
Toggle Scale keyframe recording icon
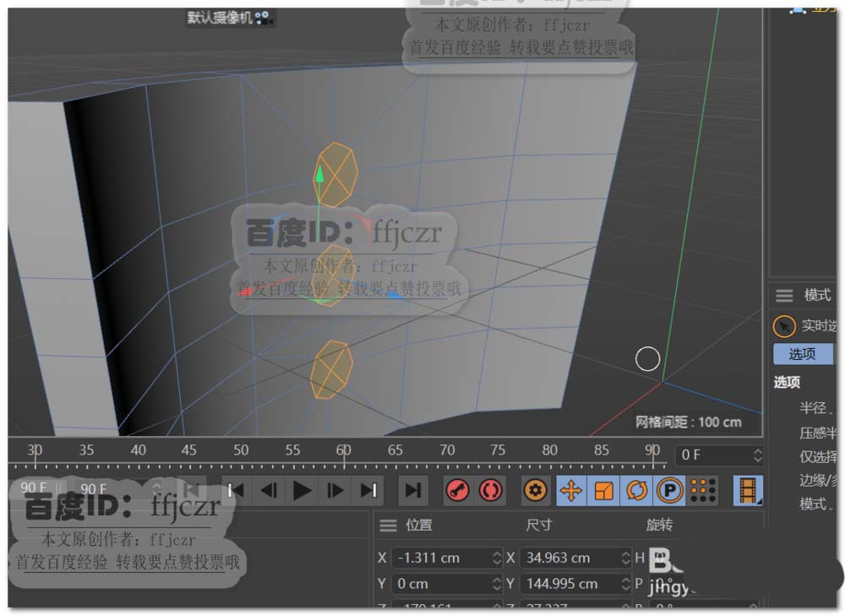pos(603,490)
